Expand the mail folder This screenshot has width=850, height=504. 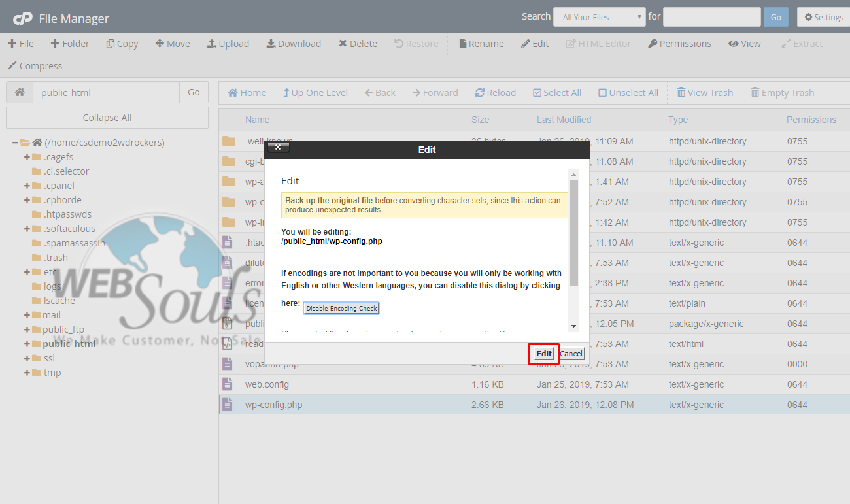coord(27,315)
